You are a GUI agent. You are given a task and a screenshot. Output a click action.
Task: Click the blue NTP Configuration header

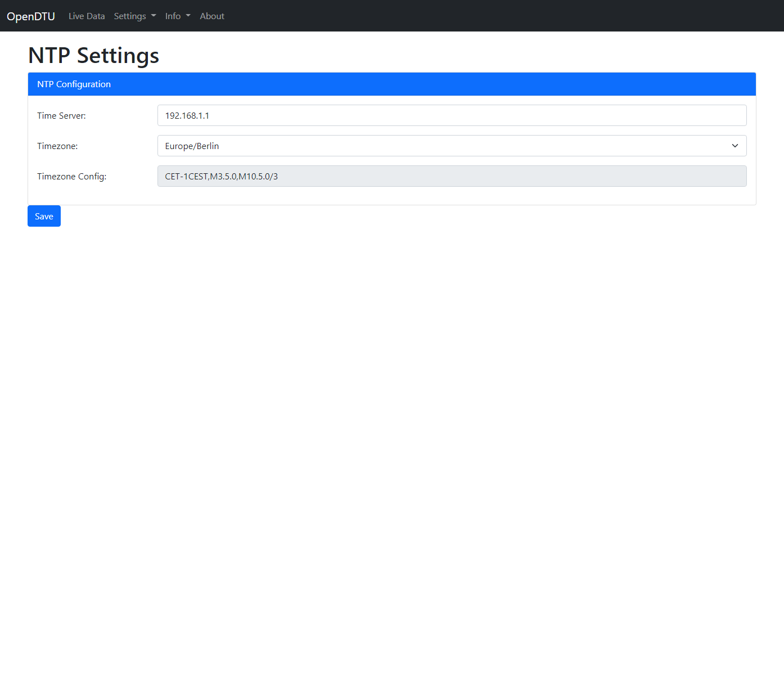pyautogui.click(x=391, y=84)
